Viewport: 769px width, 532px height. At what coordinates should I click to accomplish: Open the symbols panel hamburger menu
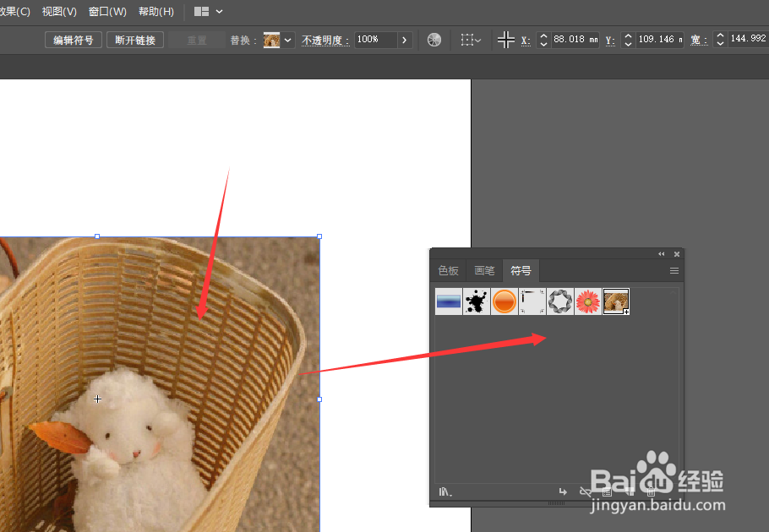point(674,271)
